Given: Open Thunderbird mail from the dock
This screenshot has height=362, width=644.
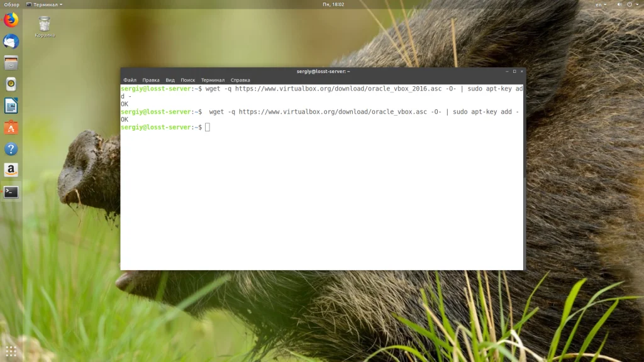Looking at the screenshot, I should point(11,41).
